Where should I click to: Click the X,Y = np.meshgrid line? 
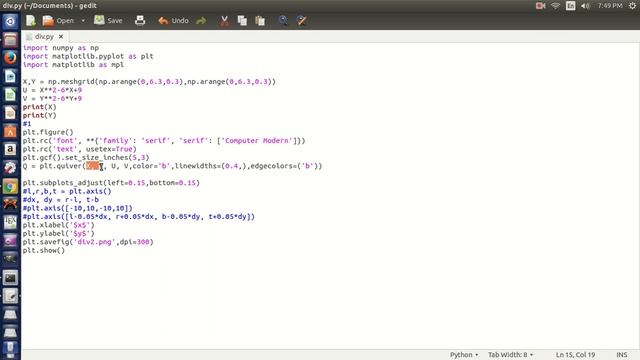coord(149,82)
